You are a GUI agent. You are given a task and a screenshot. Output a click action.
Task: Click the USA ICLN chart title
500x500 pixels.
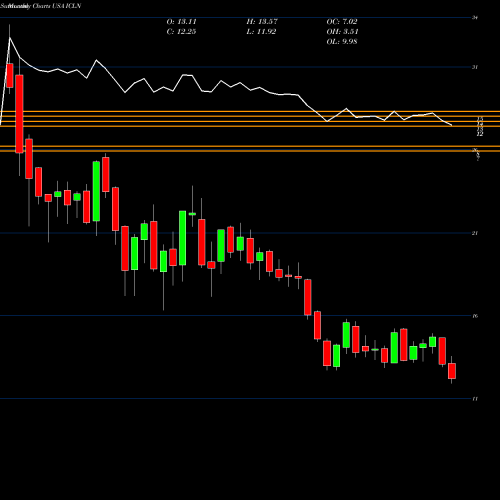point(41,6)
